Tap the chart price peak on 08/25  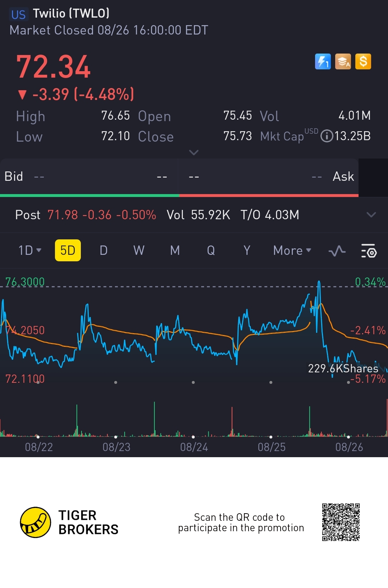[x=308, y=295]
